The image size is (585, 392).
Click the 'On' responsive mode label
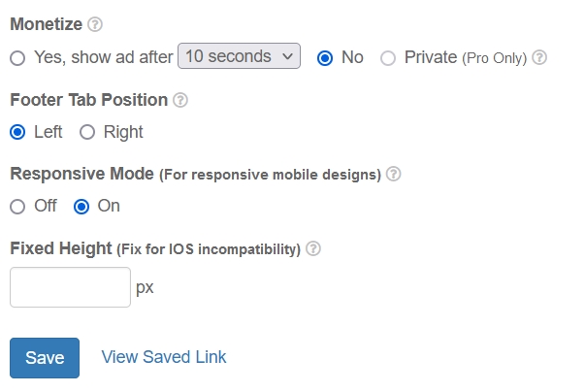(109, 206)
